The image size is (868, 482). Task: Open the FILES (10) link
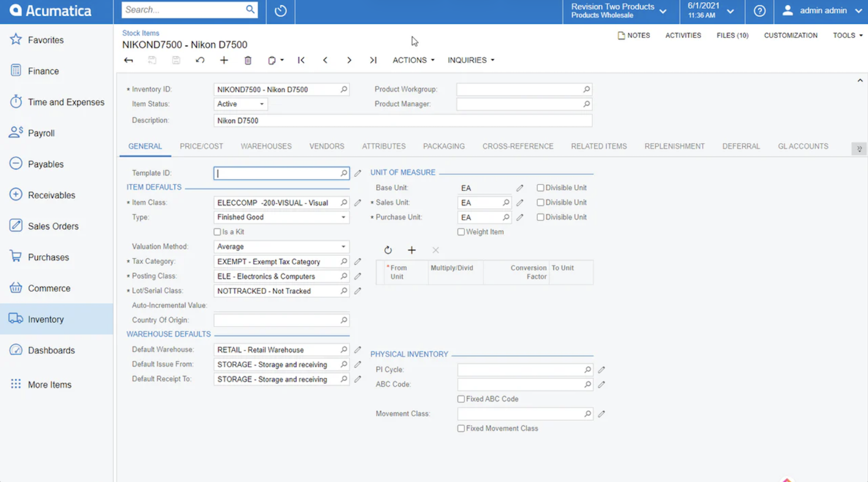pyautogui.click(x=732, y=35)
